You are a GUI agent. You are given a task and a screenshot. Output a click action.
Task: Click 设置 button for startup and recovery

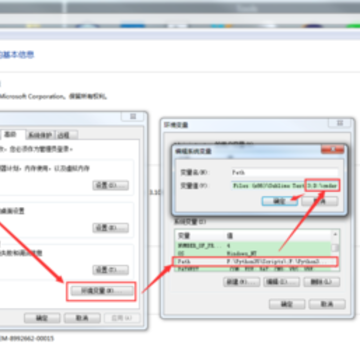(111, 270)
